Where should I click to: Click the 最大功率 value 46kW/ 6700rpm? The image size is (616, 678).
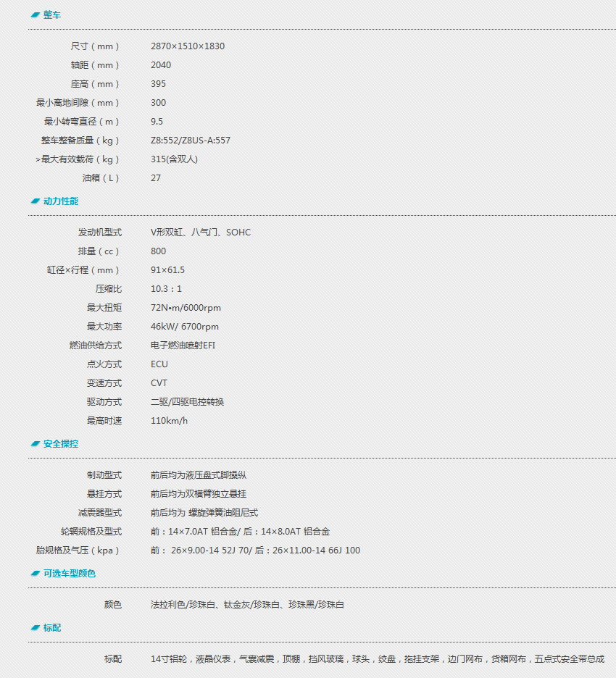[185, 327]
